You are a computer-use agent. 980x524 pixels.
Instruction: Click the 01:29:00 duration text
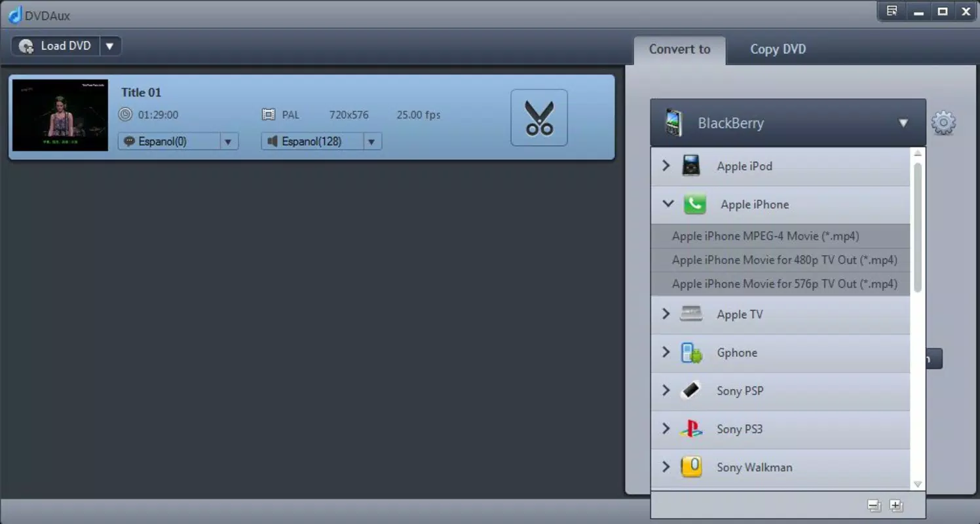pos(158,115)
